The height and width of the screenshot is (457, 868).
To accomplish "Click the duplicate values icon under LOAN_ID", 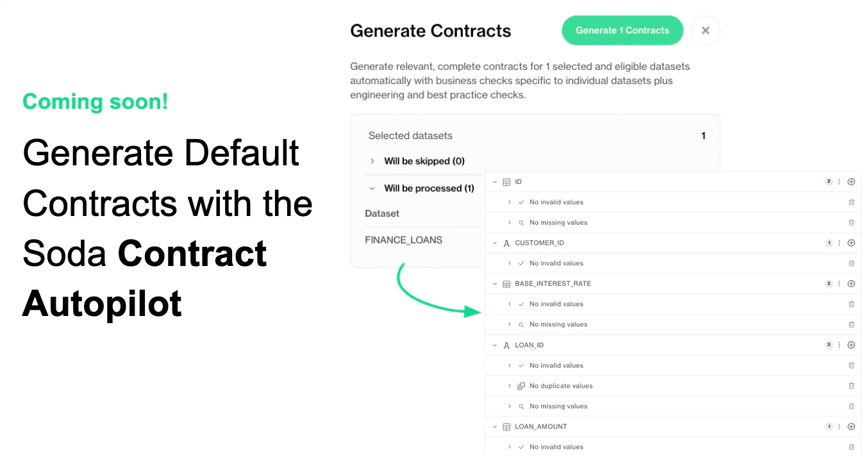I will pos(520,385).
